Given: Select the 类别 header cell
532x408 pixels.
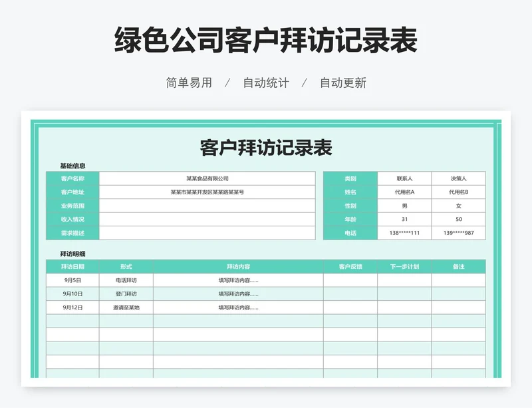Looking at the screenshot, I should pyautogui.click(x=350, y=178).
